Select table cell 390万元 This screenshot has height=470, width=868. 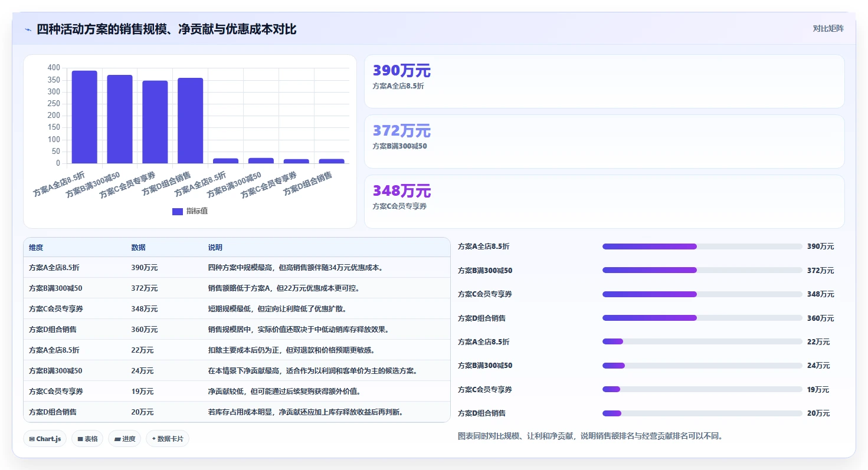coord(145,268)
